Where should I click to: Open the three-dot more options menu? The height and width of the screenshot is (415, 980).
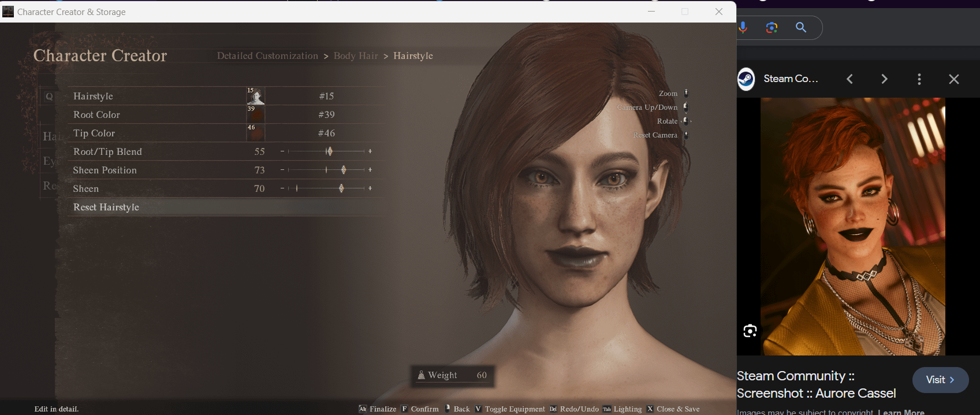pos(919,79)
